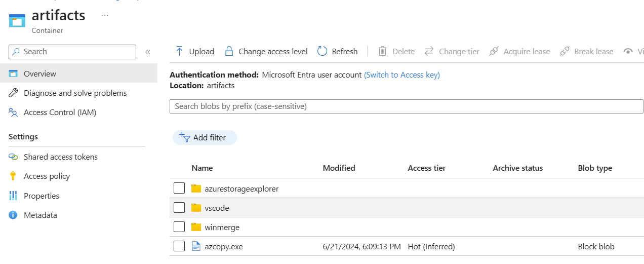Click the vscode folder icon
Image resolution: width=644 pixels, height=264 pixels.
pos(196,208)
